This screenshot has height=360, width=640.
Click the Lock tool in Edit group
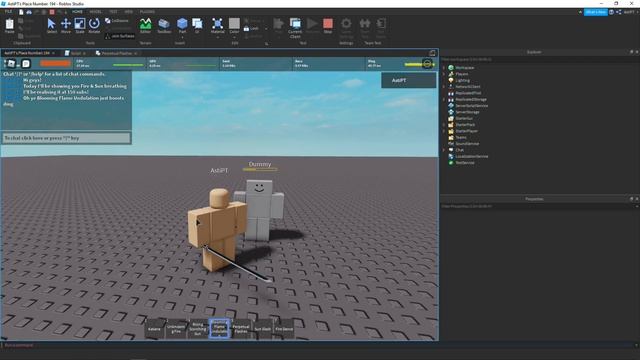click(x=251, y=29)
